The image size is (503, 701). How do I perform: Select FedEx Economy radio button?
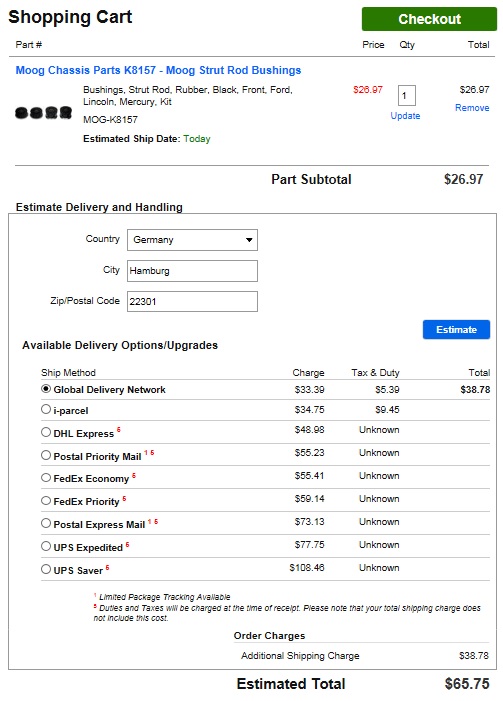(x=46, y=477)
